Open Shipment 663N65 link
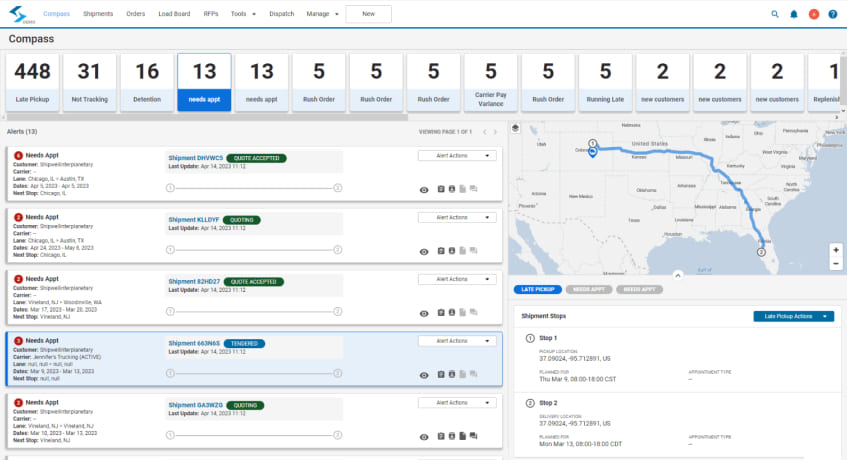This screenshot has width=847, height=460. (x=194, y=343)
